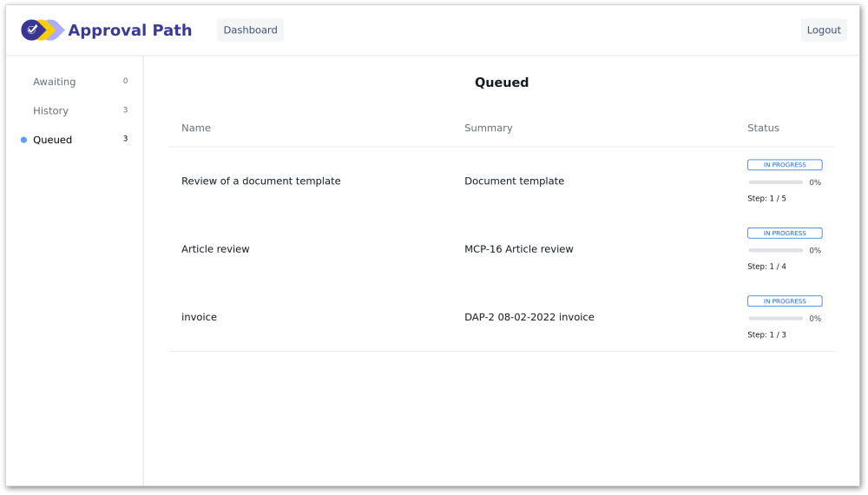Click the progress bar for document template
Image resolution: width=868 pixels, height=495 pixels.
[775, 182]
